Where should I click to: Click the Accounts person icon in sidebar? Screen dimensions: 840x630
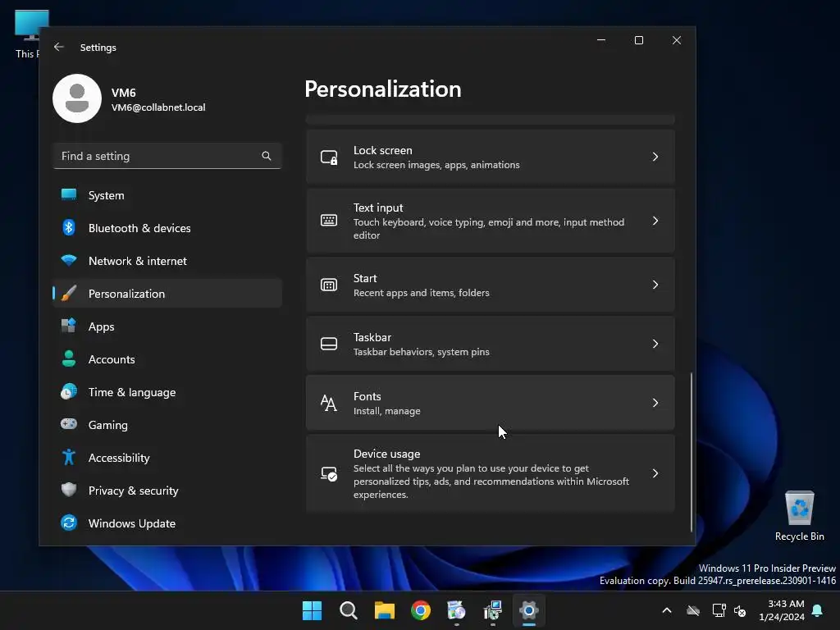coord(69,358)
